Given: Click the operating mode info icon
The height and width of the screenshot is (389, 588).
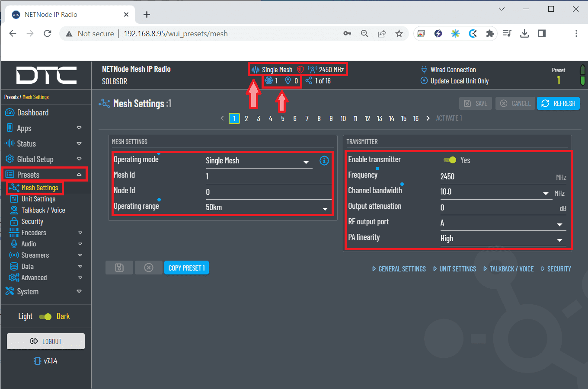Looking at the screenshot, I should (324, 161).
